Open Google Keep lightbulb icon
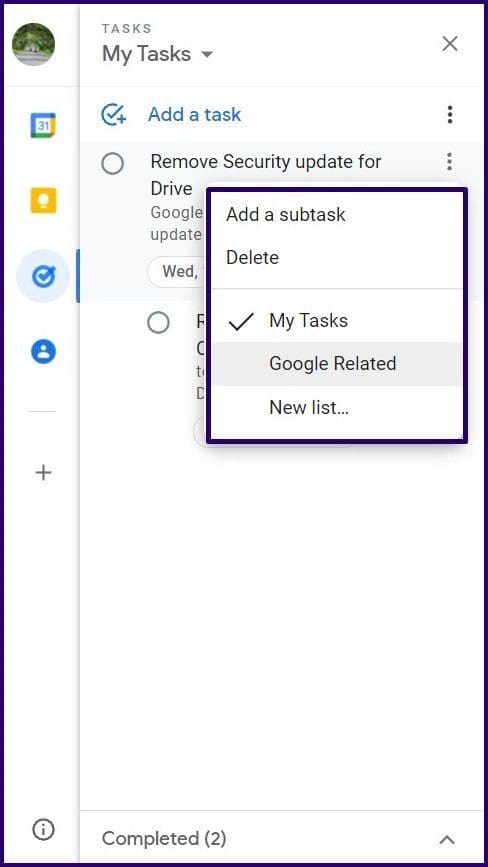Viewport: 488px width, 867px height. [43, 200]
